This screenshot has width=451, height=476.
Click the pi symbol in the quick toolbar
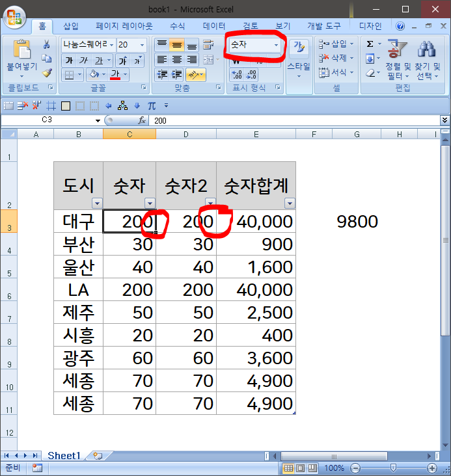click(x=152, y=105)
